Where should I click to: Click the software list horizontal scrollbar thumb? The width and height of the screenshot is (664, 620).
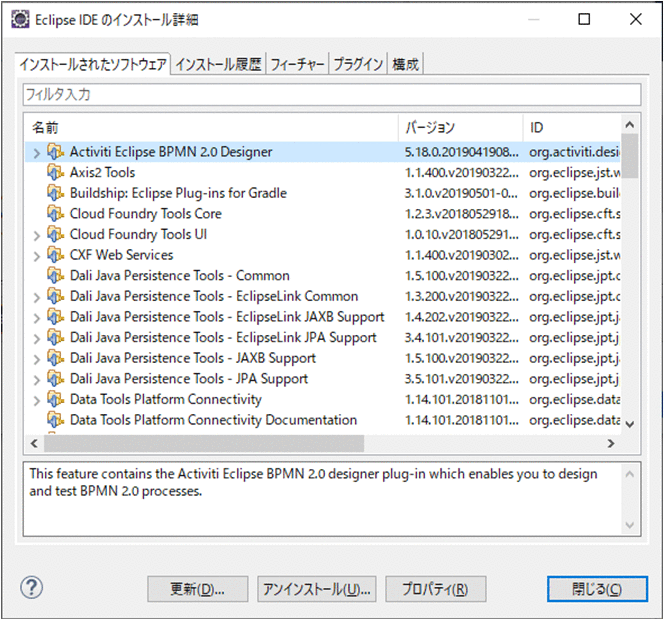point(204,443)
